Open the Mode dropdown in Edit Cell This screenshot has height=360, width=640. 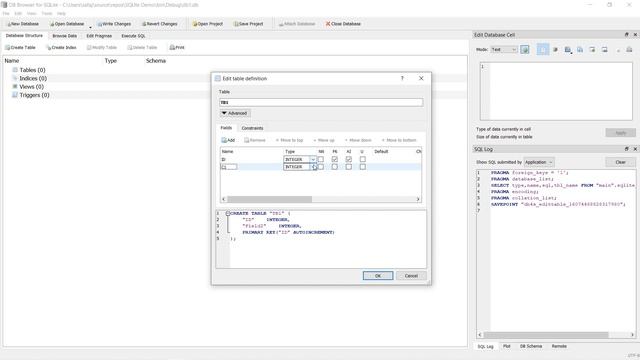click(x=504, y=50)
